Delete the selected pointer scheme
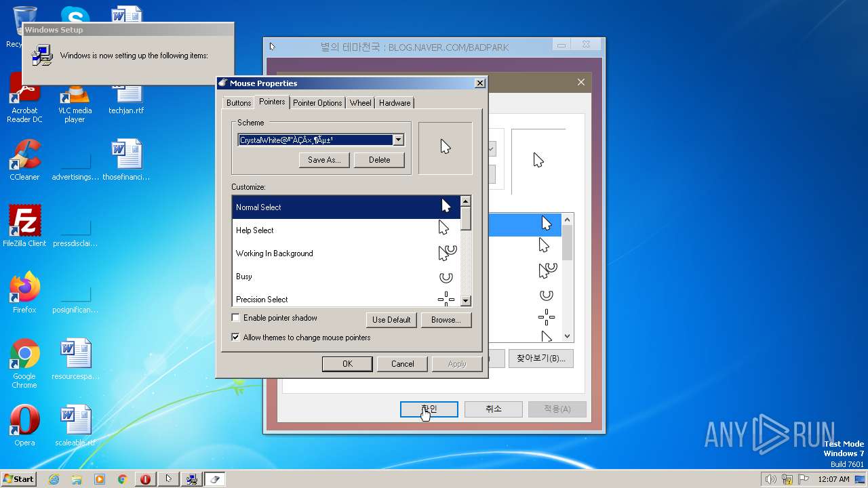 pyautogui.click(x=380, y=160)
